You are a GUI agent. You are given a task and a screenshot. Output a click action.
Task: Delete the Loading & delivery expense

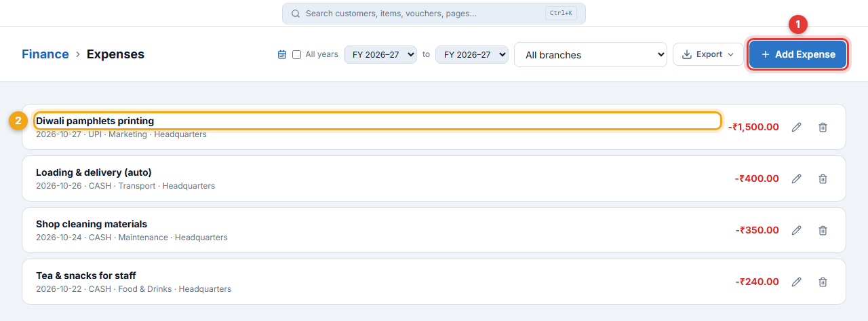(823, 178)
